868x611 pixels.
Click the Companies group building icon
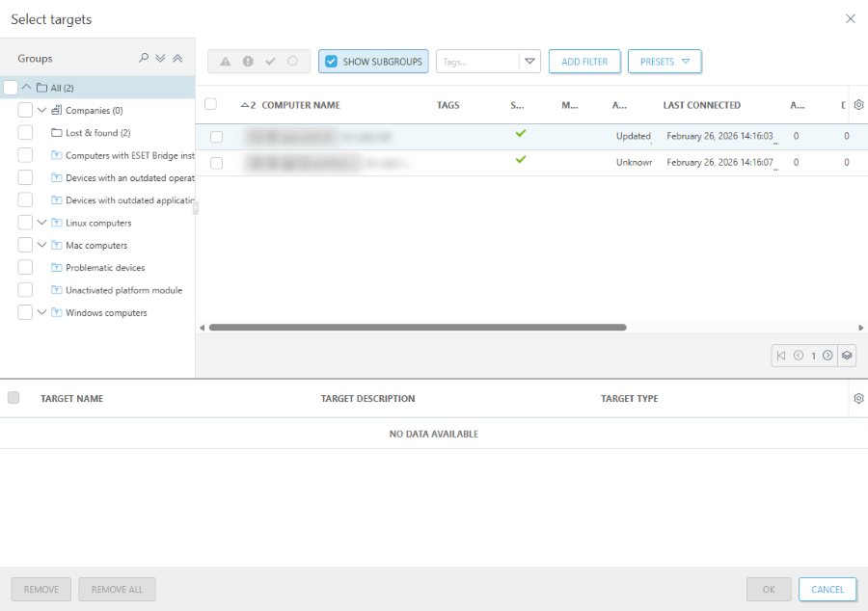click(57, 110)
